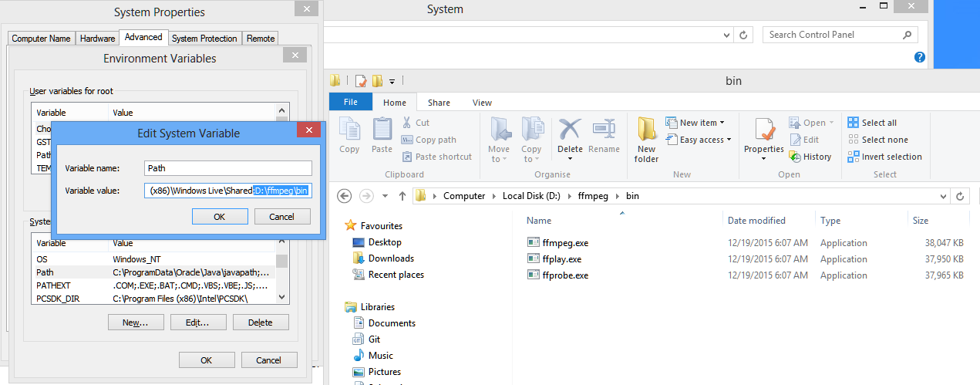Screen dimensions: 980x385
Task: Switch to the System Protection tab
Action: (204, 39)
